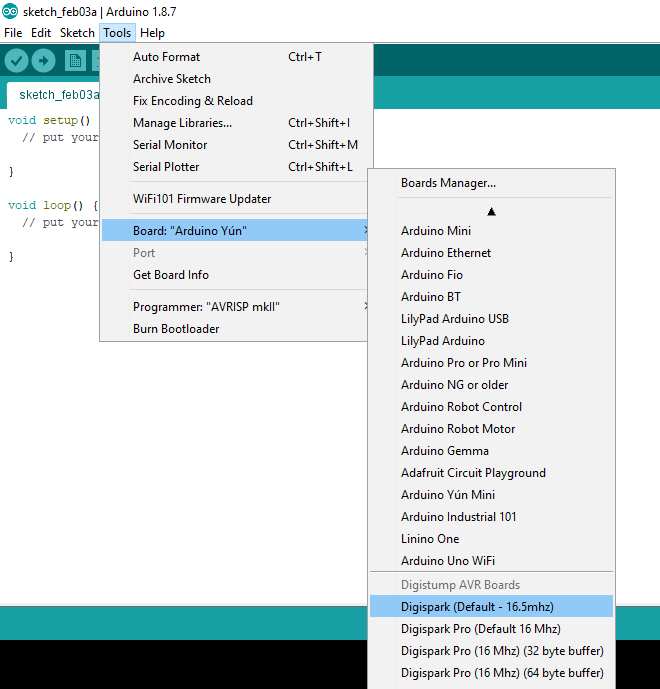Select Arduino Industrial 101 board

point(491,517)
